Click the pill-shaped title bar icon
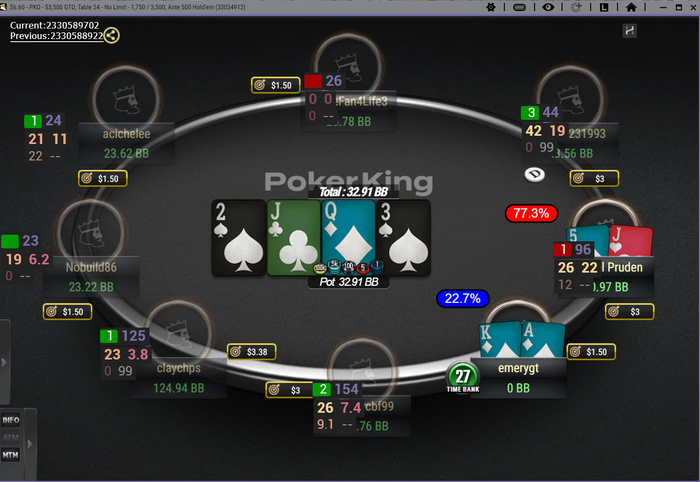Screen dimensions: 700x482 click(x=520, y=7)
